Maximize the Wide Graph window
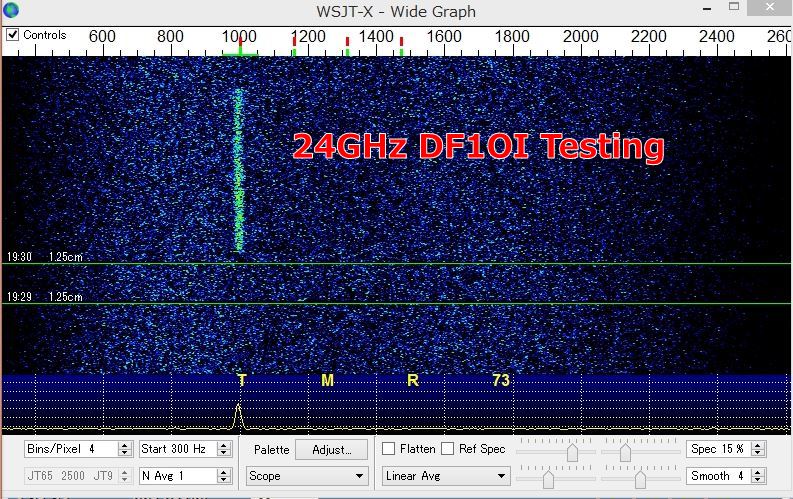Screen dimensions: 793x499 (734, 7)
